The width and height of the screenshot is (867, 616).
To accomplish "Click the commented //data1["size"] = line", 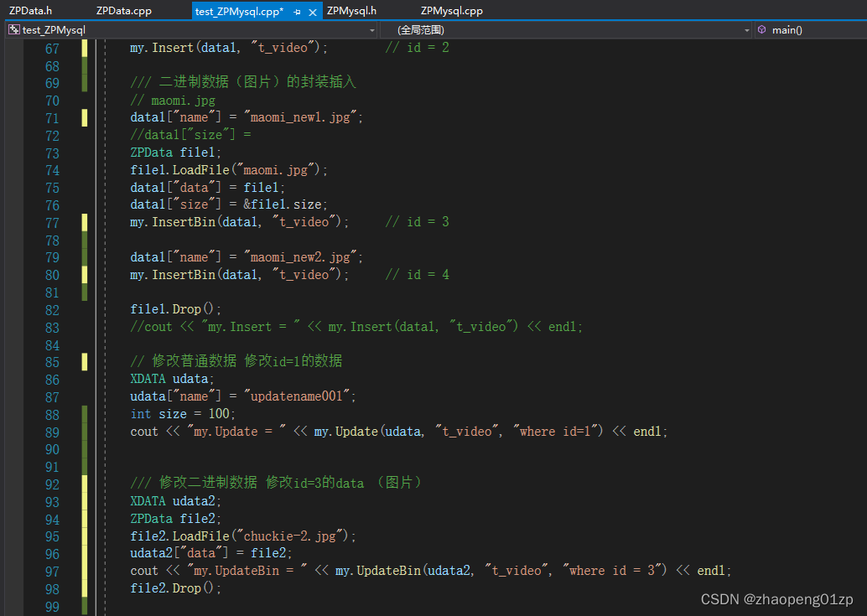I will 190,135.
